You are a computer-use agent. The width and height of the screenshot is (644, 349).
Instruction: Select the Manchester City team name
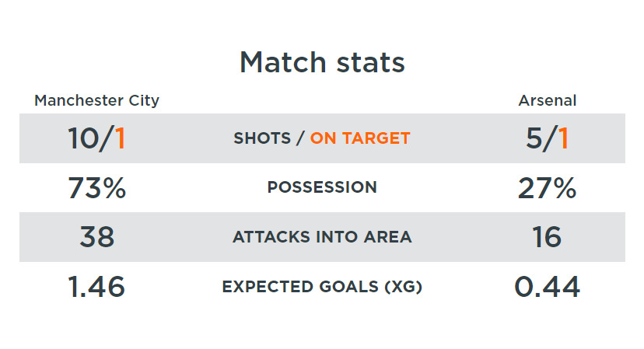point(97,100)
